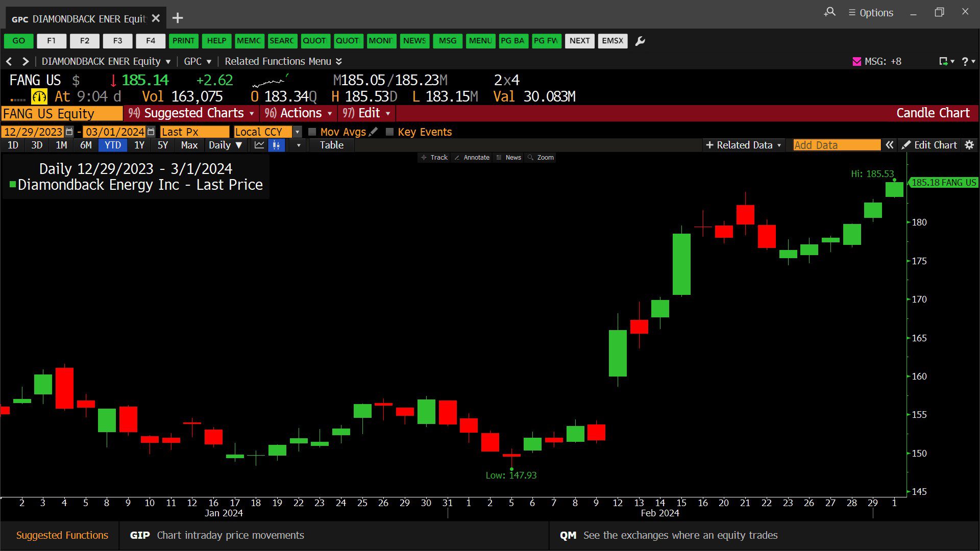Open the Suggested Charts menu
Viewport: 980px width, 551px height.
click(191, 113)
